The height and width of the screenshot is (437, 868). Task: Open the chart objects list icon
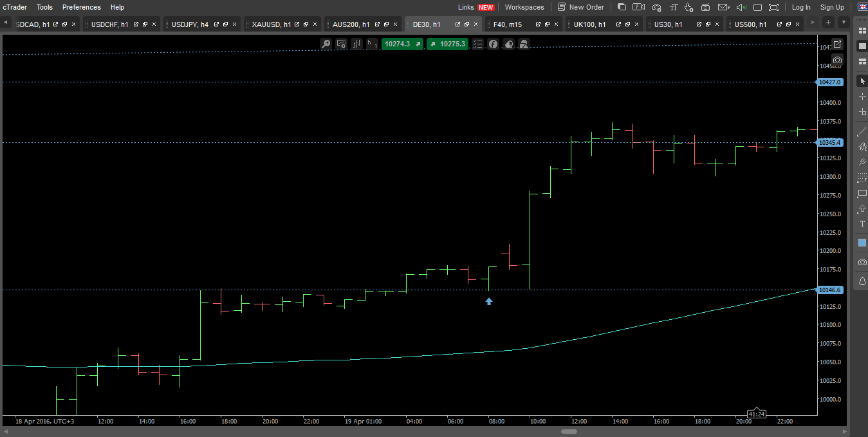tap(478, 44)
